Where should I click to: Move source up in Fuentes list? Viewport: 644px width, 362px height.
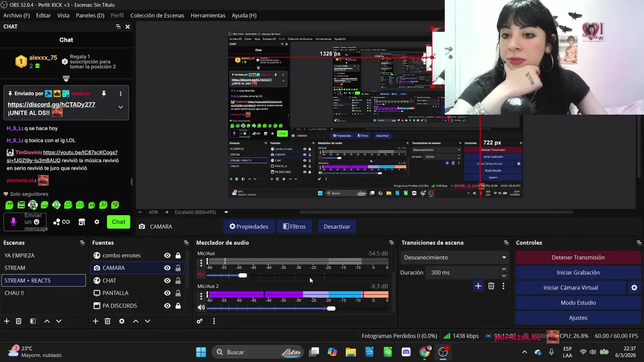coord(136,321)
